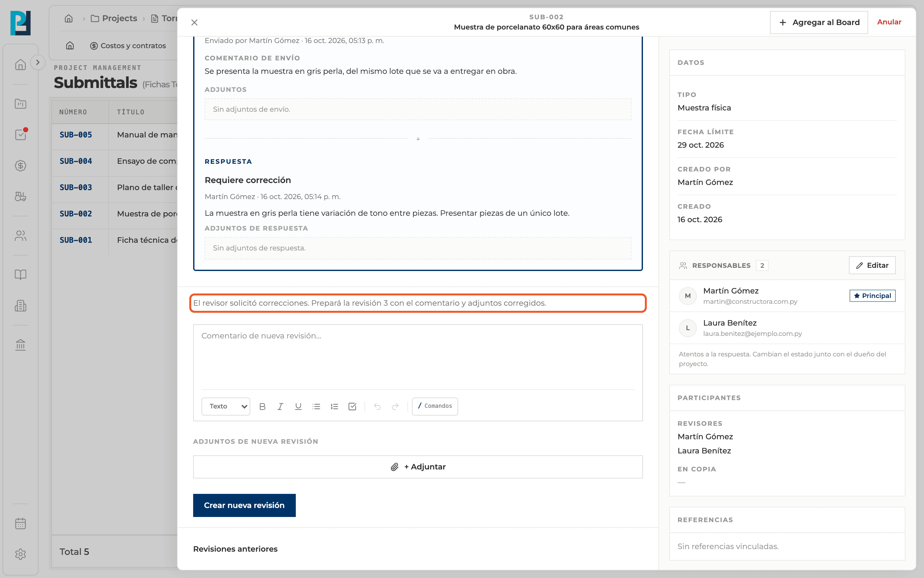Open the sidebar calendar icon
Viewport: 924px width, 578px height.
coord(20,523)
